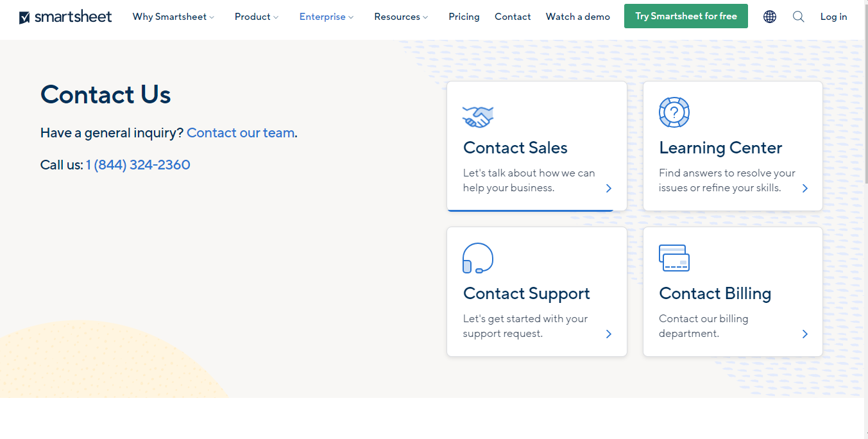Viewport: 868px width, 439px height.
Task: Click the phone number 1 (844) 324-2360
Action: (x=138, y=165)
